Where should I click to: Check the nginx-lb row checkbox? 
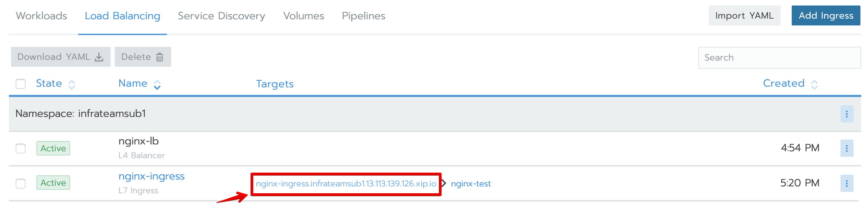21,149
